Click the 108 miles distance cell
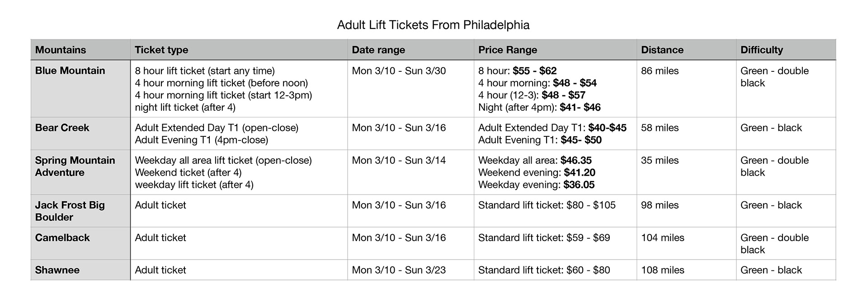The image size is (868, 307). (686, 270)
